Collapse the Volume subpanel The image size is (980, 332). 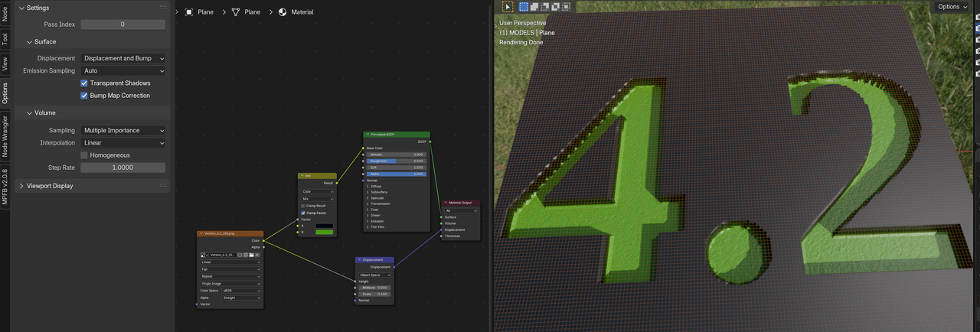(x=29, y=112)
